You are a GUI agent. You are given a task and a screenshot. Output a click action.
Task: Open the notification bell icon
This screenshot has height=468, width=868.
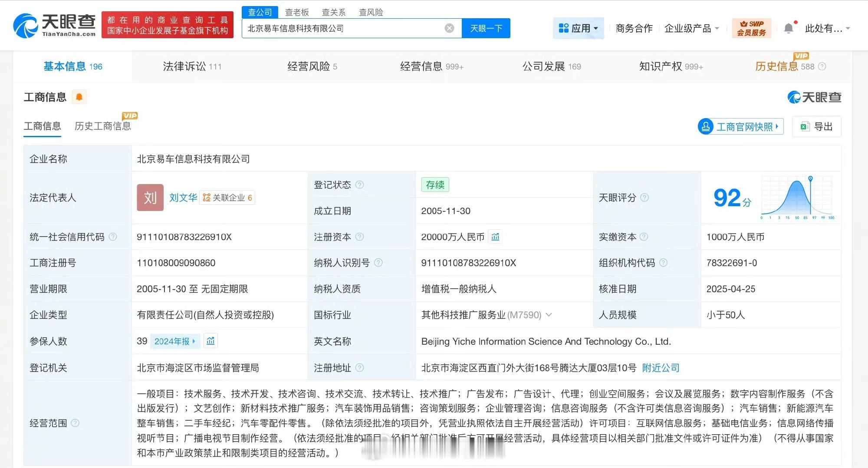click(789, 28)
